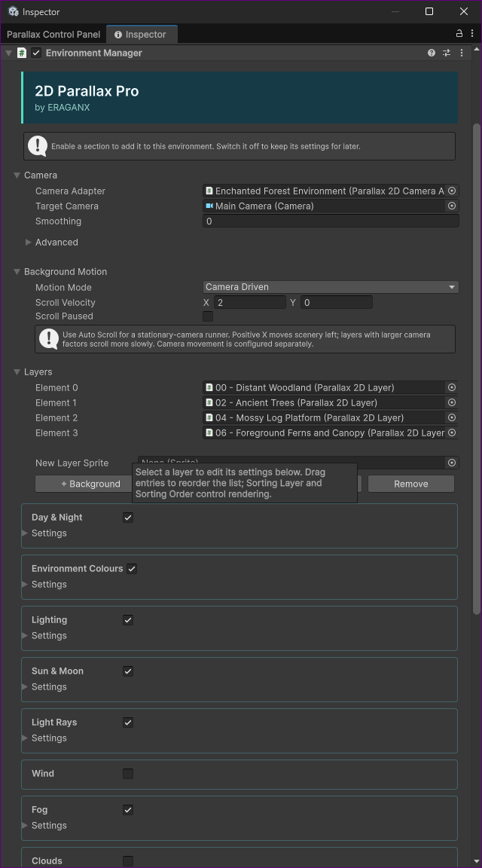Open object picker for Element 3 layer
Viewport: 482px width, 868px height.
point(452,433)
